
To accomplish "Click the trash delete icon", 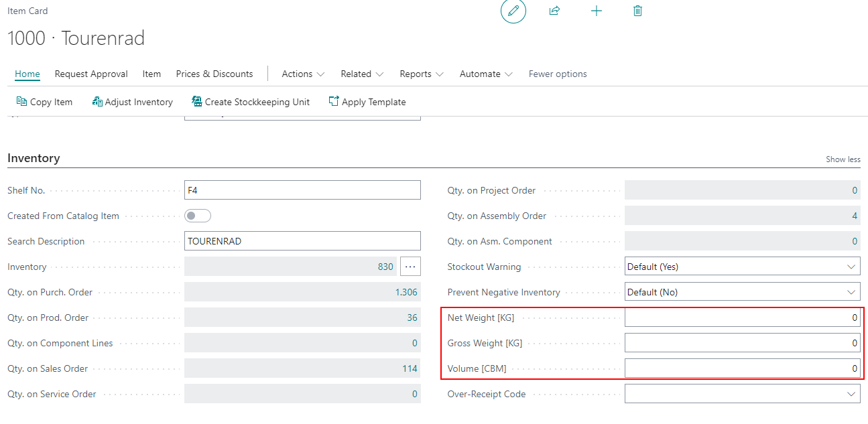I will pyautogui.click(x=637, y=11).
